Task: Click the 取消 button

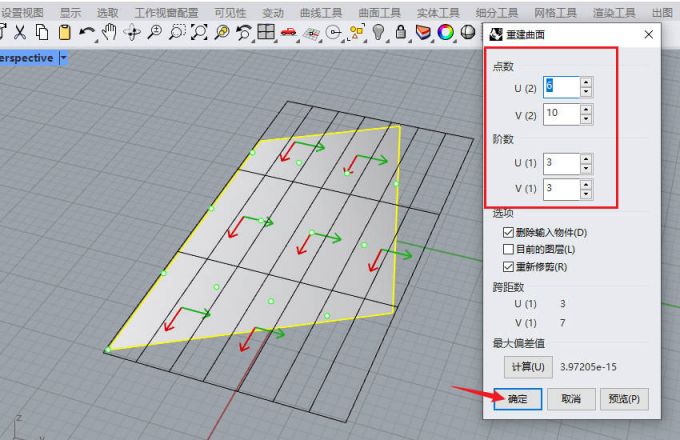Action: pos(571,399)
